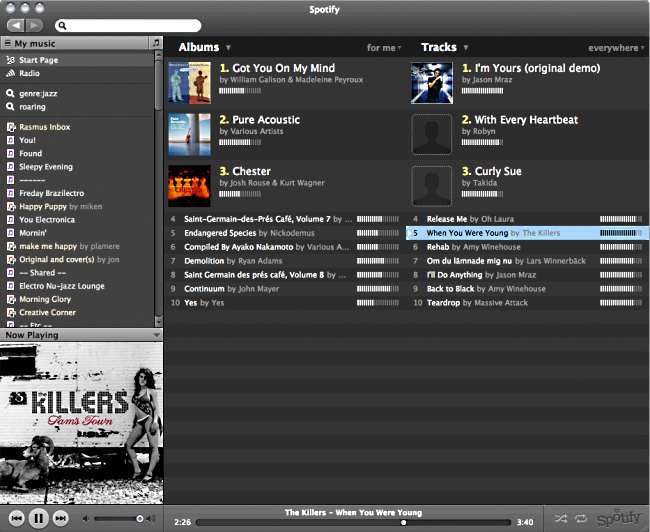Skip to the previous track
Viewport: 650px width, 532px height.
pyautogui.click(x=17, y=518)
